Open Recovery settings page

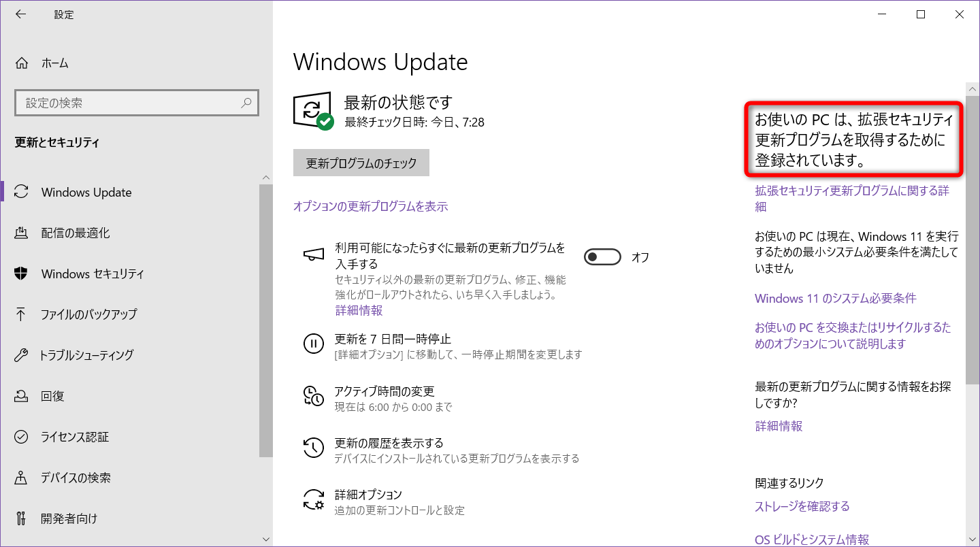52,396
